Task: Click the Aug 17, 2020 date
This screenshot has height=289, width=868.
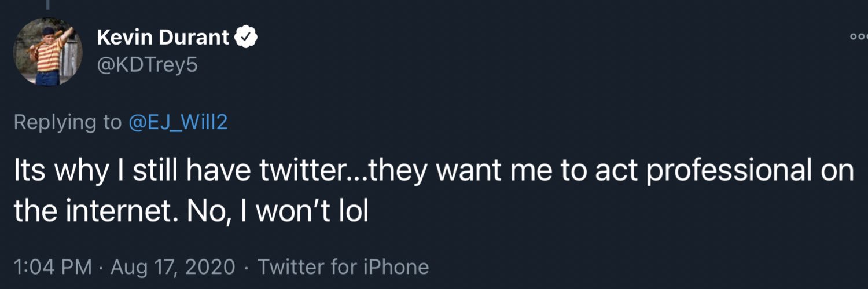Action: (172, 267)
